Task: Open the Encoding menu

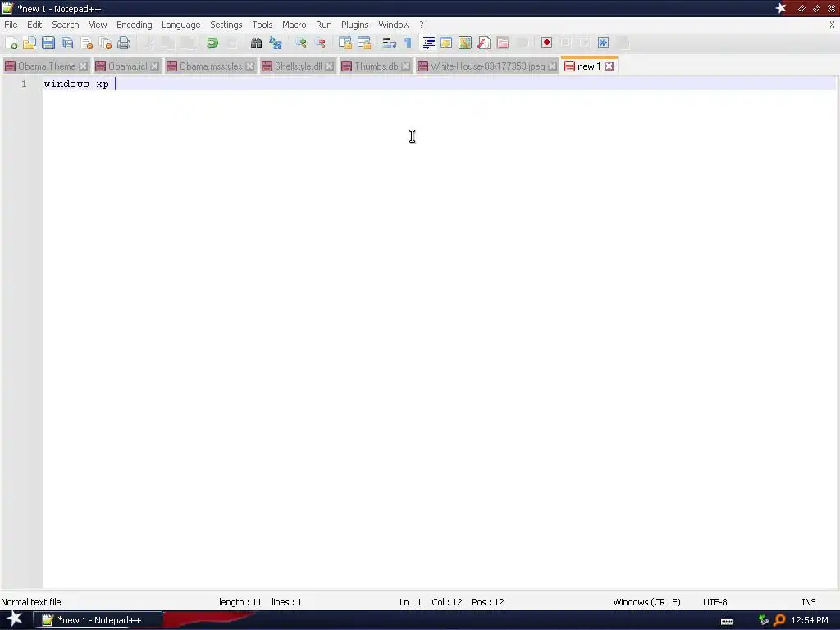Action: tap(134, 25)
